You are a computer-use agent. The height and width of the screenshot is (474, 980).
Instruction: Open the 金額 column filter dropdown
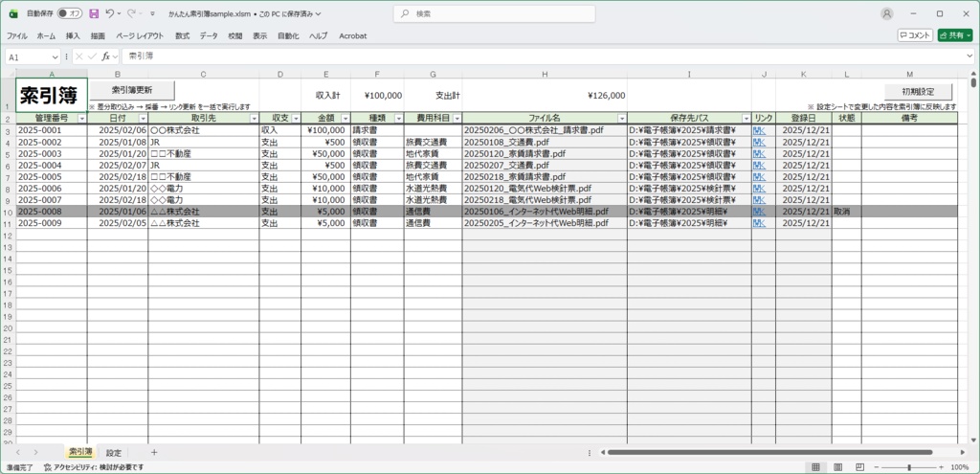click(x=345, y=118)
